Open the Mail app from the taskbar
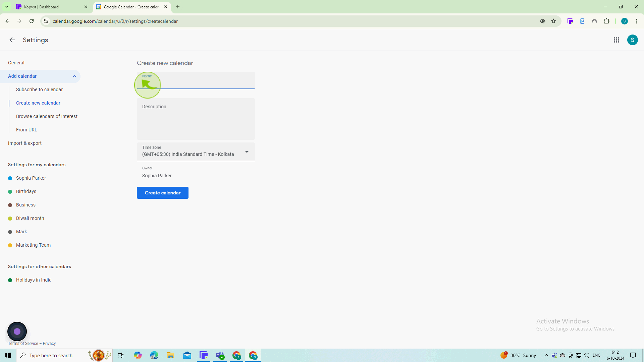 click(x=187, y=355)
